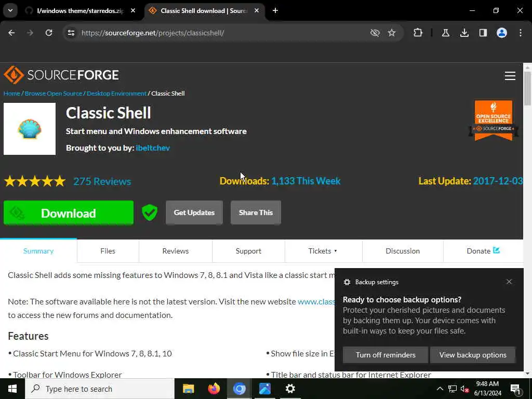This screenshot has height=399, width=532.
Task: Click the Open Source Excellence badge
Action: (x=494, y=120)
